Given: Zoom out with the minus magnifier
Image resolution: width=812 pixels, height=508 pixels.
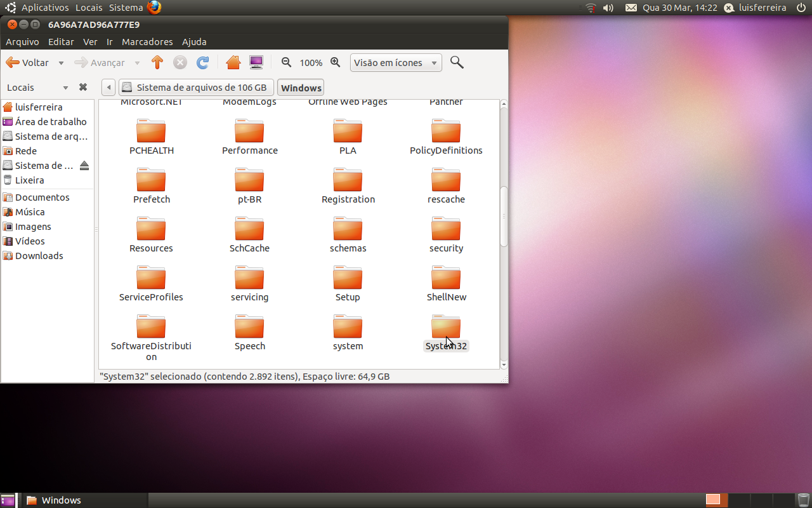Looking at the screenshot, I should [x=287, y=62].
